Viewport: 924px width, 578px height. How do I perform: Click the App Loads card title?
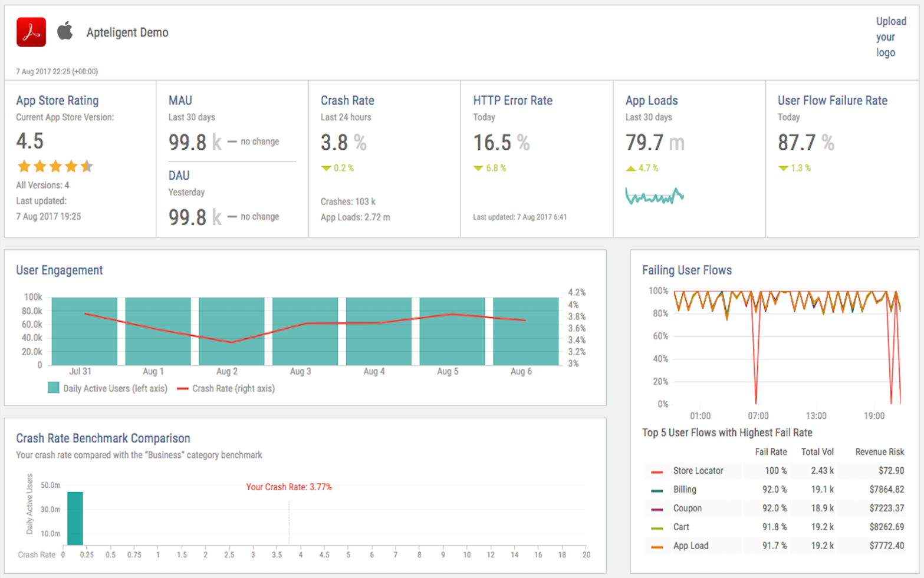652,101
